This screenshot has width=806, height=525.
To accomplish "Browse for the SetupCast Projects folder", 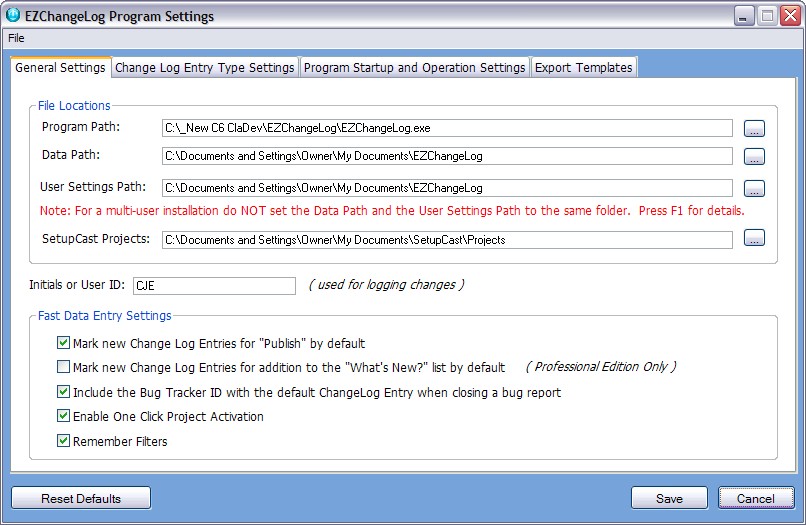I will click(x=754, y=238).
